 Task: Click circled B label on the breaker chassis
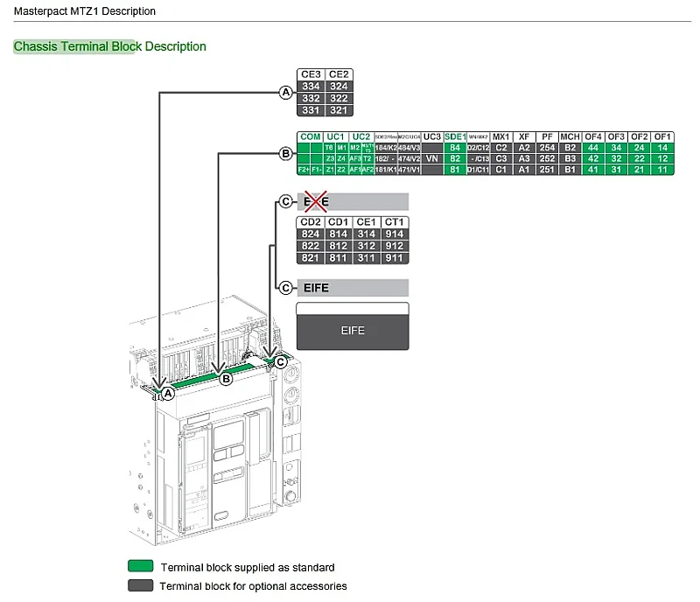pos(227,379)
